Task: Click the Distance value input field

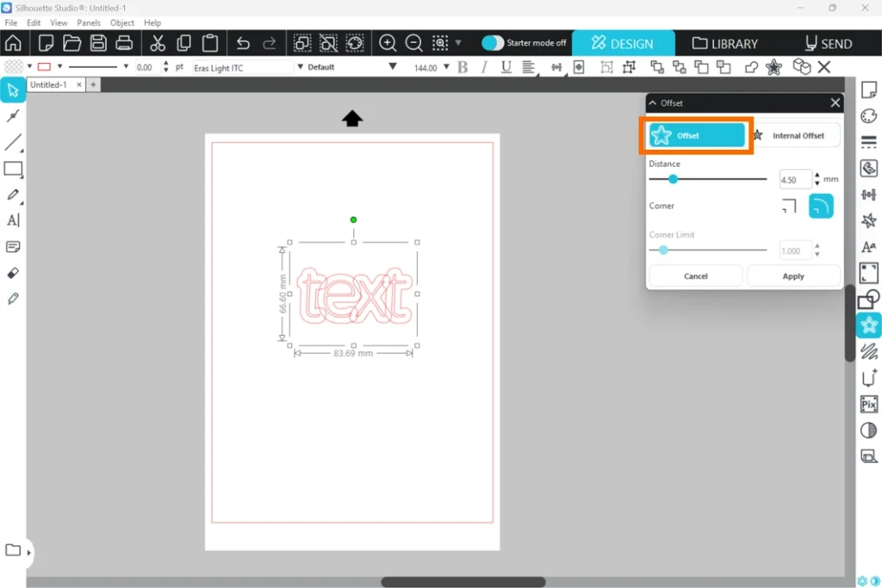Action: click(x=794, y=179)
